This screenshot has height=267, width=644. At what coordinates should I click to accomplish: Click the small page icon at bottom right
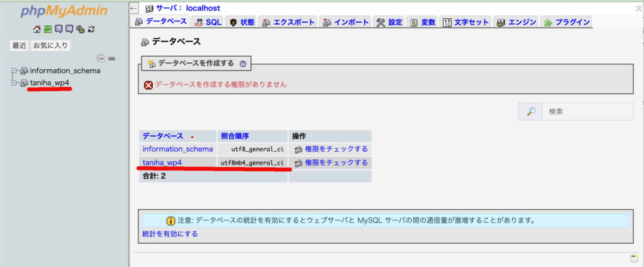(634, 258)
